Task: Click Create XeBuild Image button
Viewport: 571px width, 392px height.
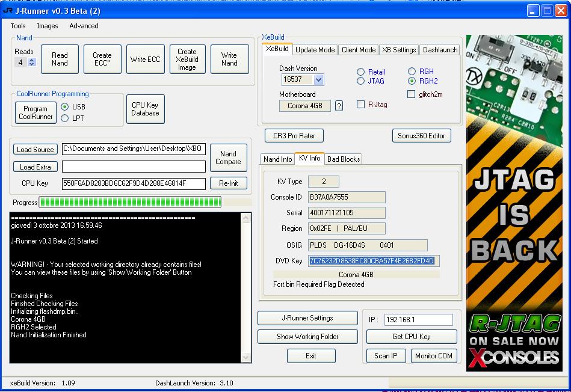Action: (187, 60)
